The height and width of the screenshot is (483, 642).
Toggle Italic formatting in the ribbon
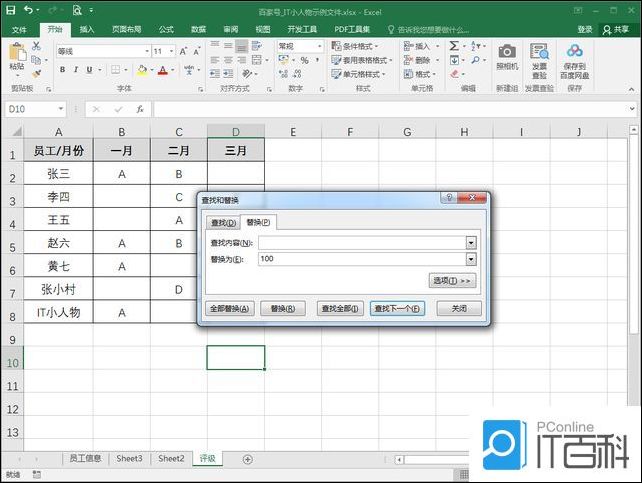coord(76,70)
